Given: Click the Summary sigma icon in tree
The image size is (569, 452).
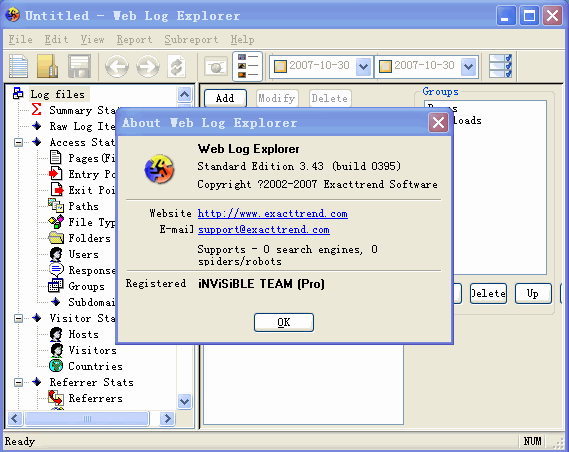Looking at the screenshot, I should [x=36, y=110].
